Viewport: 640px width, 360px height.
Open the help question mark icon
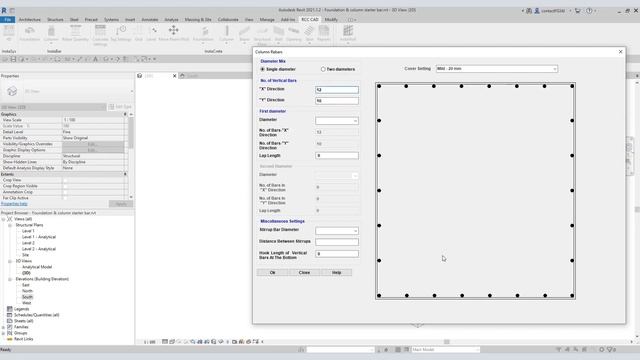589,11
